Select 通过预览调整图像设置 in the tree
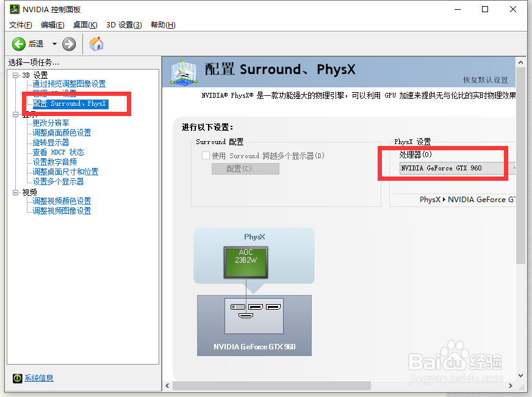Image resolution: width=532 pixels, height=397 pixels. pos(69,84)
